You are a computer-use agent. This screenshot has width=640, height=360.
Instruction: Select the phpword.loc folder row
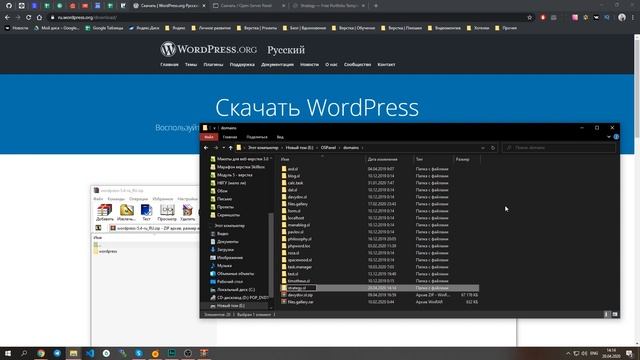pyautogui.click(x=380, y=246)
